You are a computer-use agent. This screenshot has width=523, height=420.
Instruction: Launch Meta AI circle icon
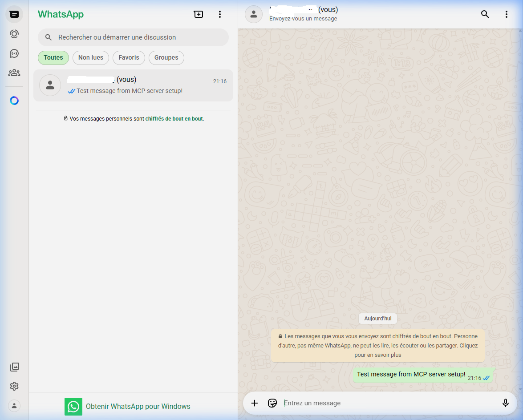click(14, 101)
